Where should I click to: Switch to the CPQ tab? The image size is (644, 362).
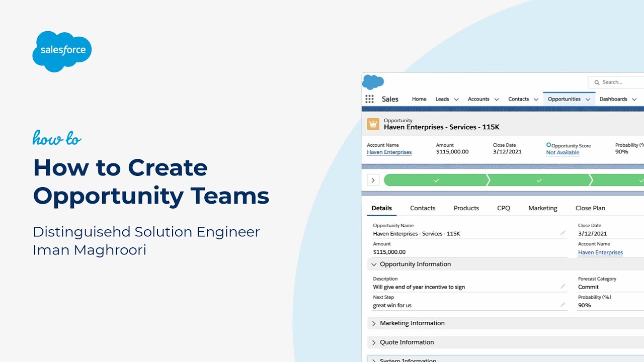504,208
